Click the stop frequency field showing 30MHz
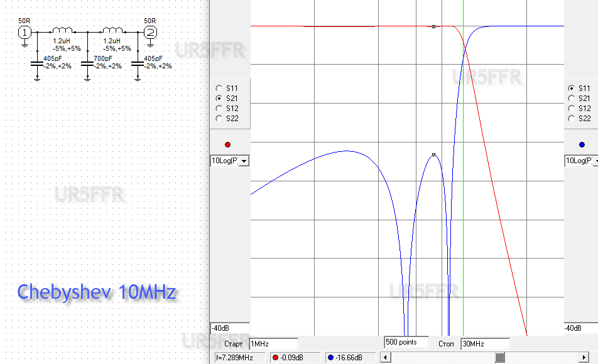 [484, 344]
